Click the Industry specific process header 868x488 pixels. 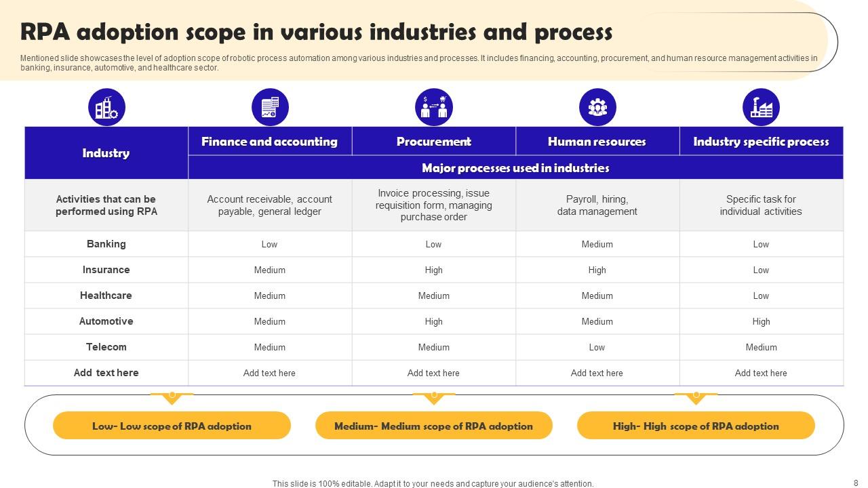pyautogui.click(x=761, y=142)
